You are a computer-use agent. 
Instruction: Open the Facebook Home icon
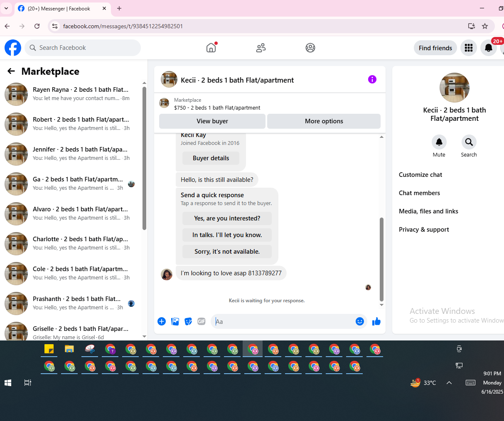coord(211,48)
